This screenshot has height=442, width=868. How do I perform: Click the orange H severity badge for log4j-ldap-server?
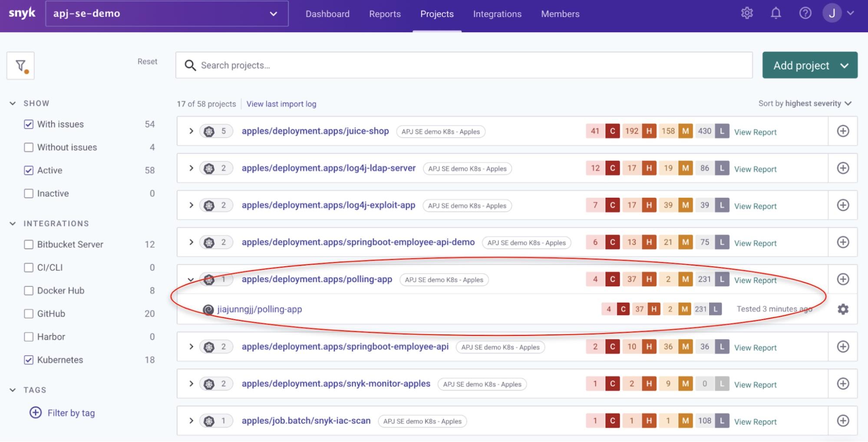point(649,168)
